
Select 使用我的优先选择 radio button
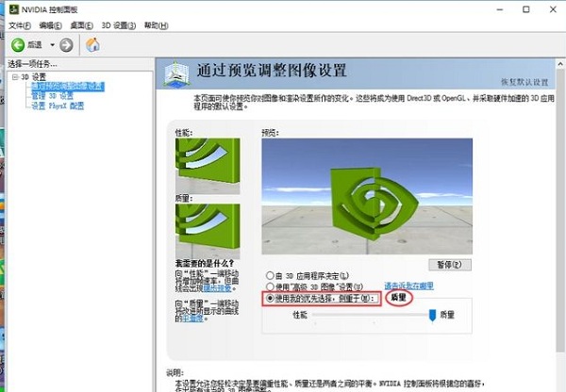coord(270,299)
